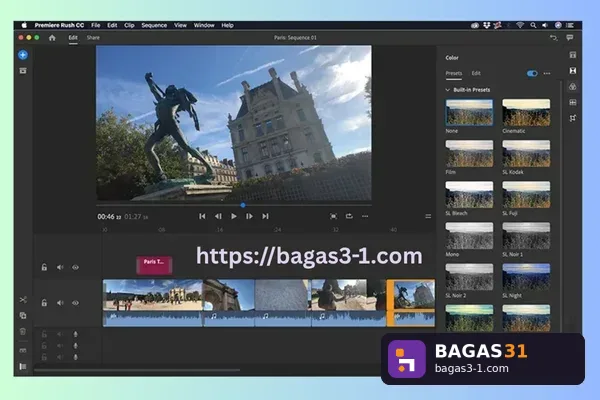Click the blue Add Media plus button
This screenshot has height=400, width=600.
[x=23, y=55]
